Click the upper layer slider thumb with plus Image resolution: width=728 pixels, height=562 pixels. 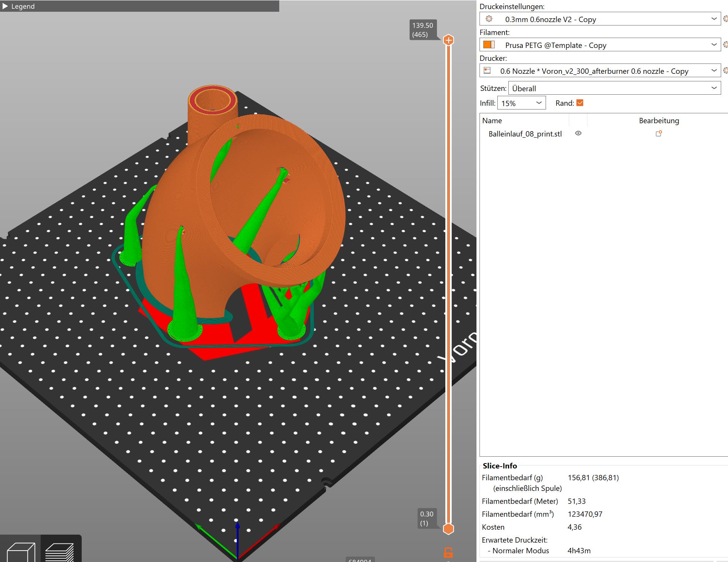coord(449,40)
